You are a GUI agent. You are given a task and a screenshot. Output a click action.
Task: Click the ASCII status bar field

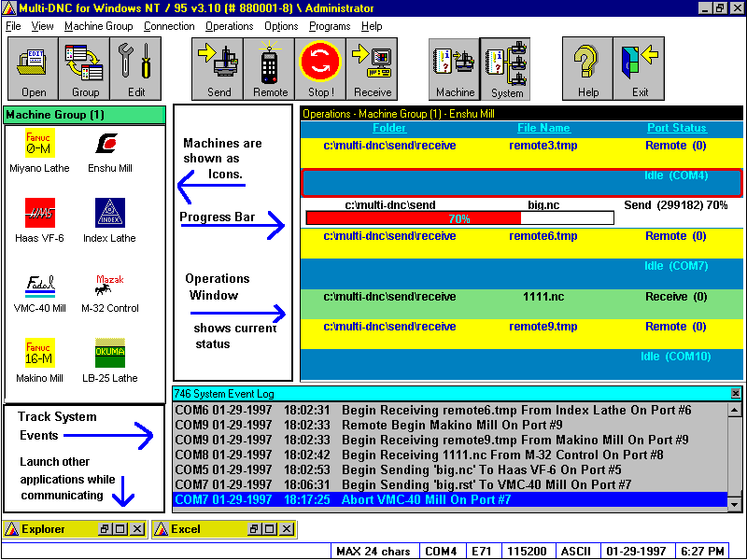click(x=576, y=552)
